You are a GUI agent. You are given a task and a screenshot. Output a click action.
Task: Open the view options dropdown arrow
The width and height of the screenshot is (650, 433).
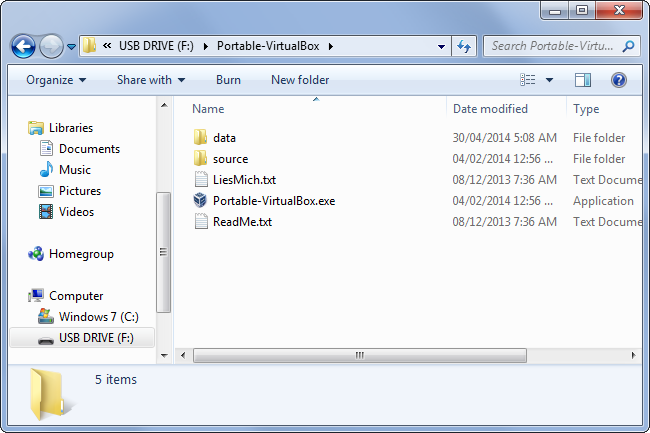(x=549, y=80)
